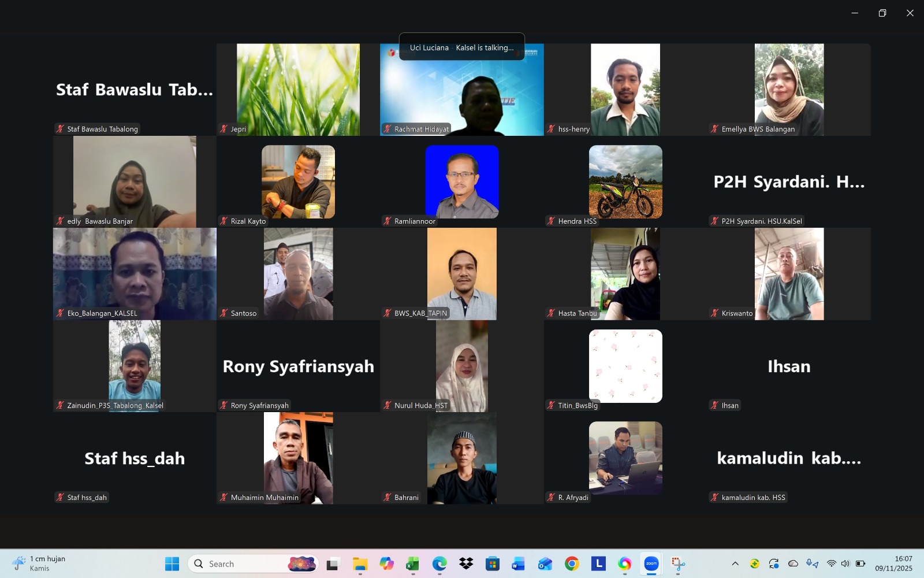Select the Jepri participant tile
Screen dimensions: 924x578
tap(299, 90)
